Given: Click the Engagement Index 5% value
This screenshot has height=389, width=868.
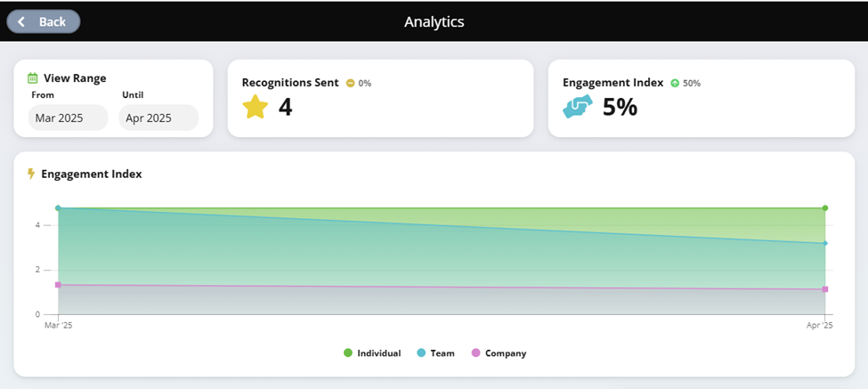Looking at the screenshot, I should coord(620,107).
